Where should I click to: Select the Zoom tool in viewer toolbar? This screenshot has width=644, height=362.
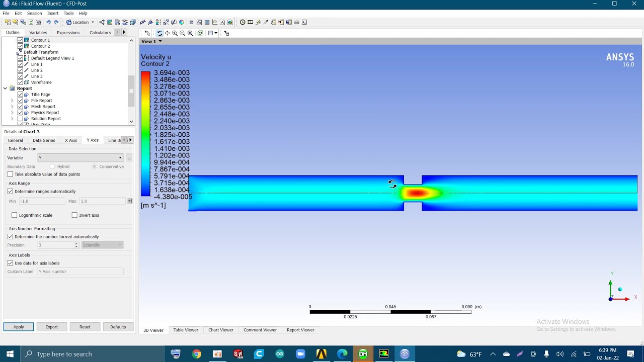click(175, 33)
